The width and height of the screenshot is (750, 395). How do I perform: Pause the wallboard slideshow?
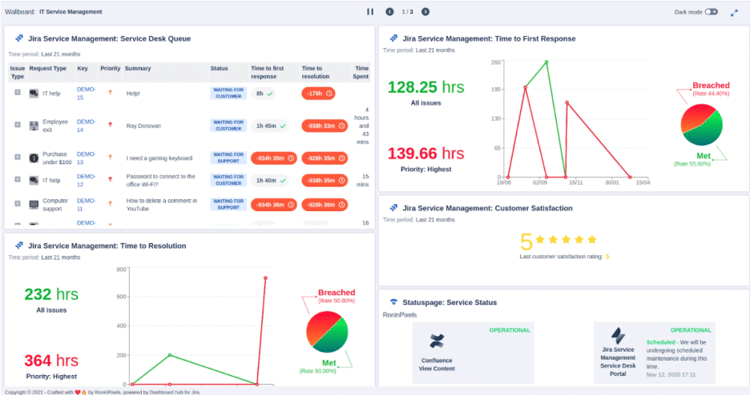370,11
